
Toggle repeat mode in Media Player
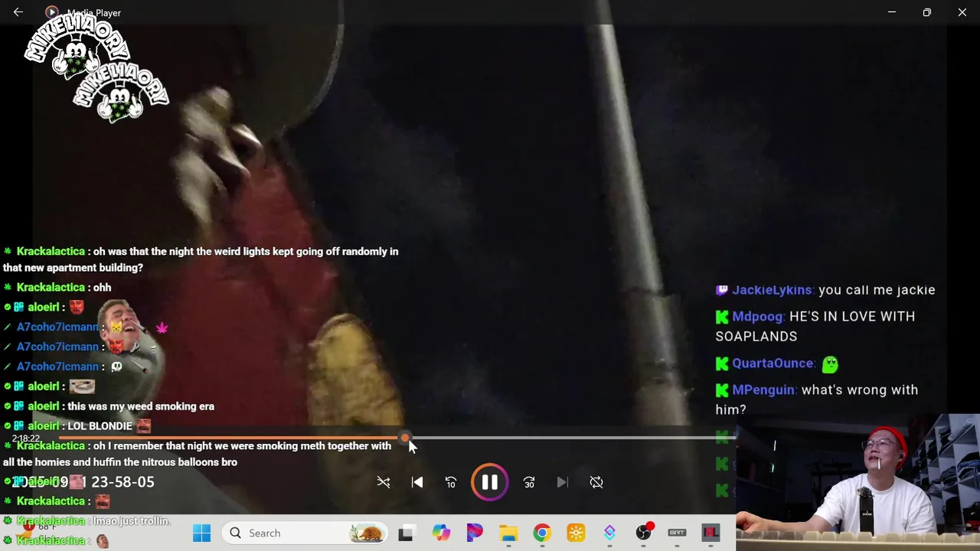pos(596,482)
